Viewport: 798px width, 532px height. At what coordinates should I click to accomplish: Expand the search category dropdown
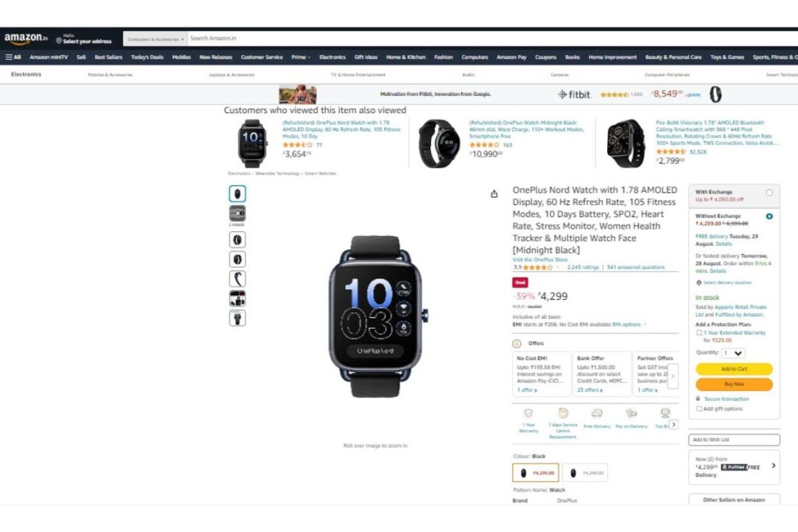pos(155,39)
